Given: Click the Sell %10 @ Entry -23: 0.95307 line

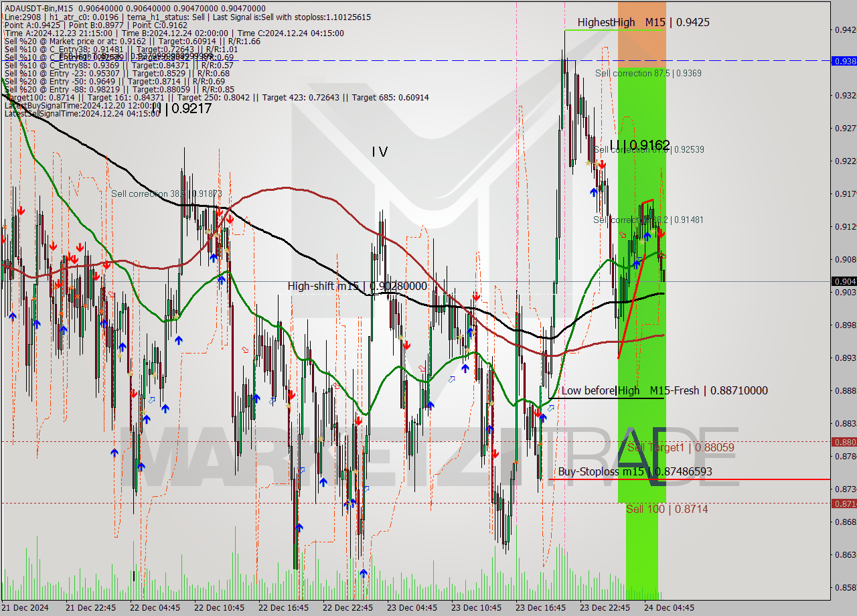Looking at the screenshot, I should tap(117, 73).
